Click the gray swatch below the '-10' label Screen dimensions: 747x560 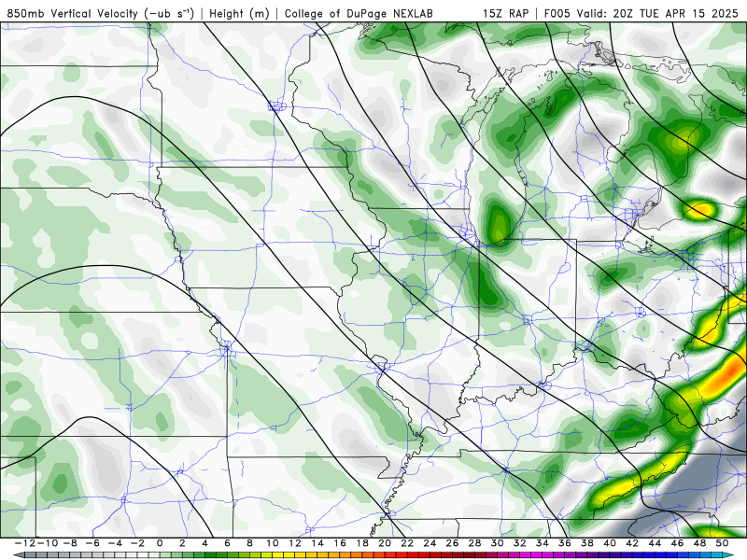(x=53, y=554)
